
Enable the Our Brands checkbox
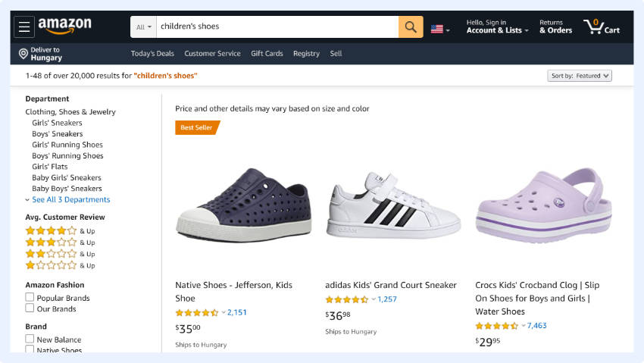30,308
